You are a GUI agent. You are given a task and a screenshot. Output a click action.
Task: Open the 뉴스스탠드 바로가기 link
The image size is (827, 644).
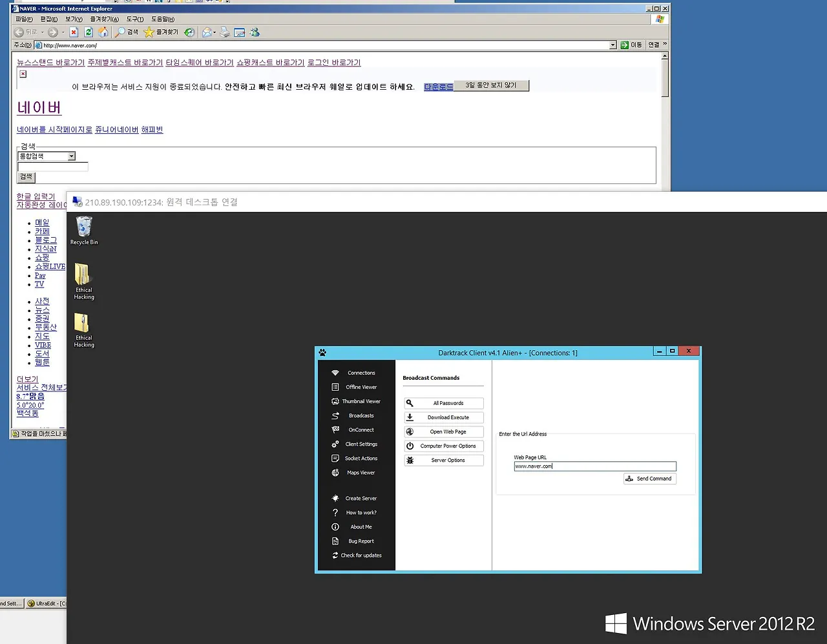tap(50, 63)
